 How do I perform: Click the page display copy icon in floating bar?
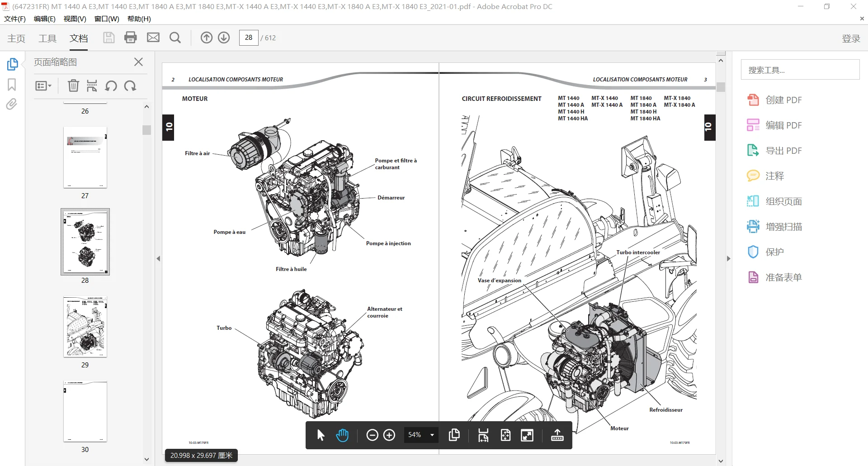coord(454,435)
